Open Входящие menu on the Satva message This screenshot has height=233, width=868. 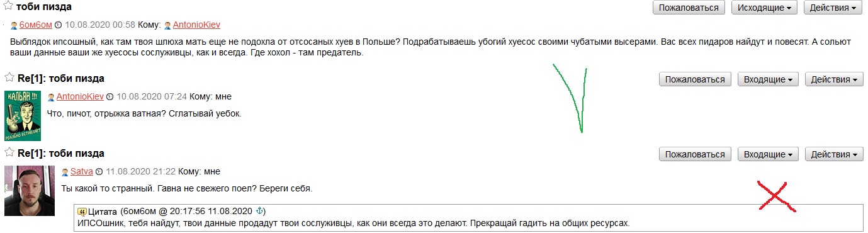click(x=769, y=154)
